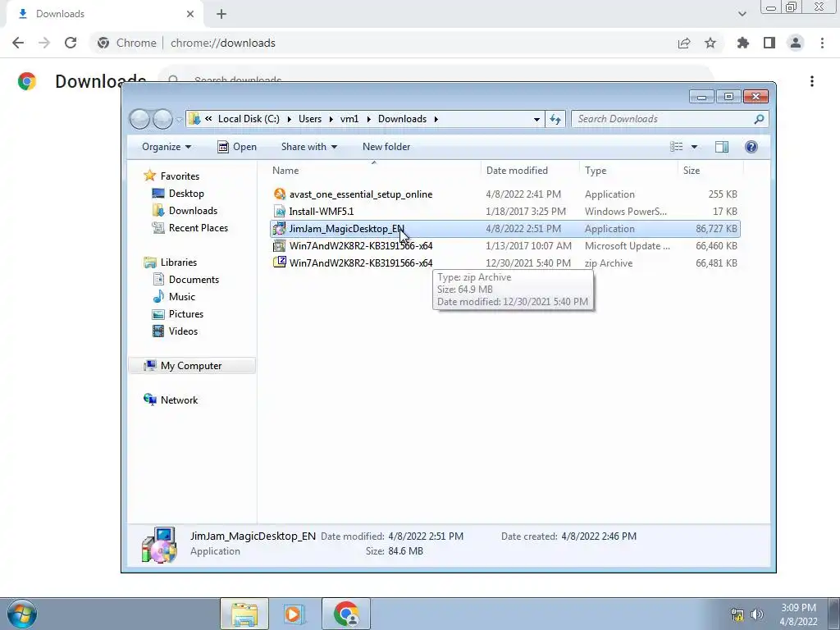Select the zip Archive Win7AndW2K8R2 file

[505, 263]
